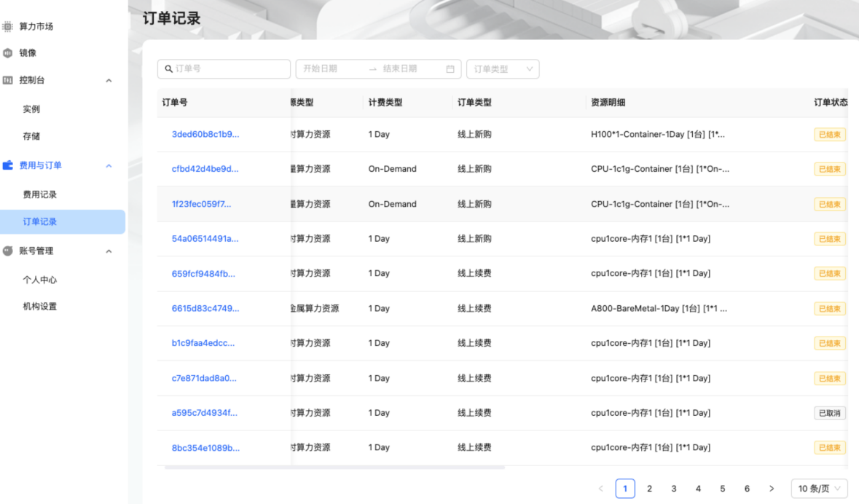
Task: Go to next page using right arrow
Action: coord(772,489)
